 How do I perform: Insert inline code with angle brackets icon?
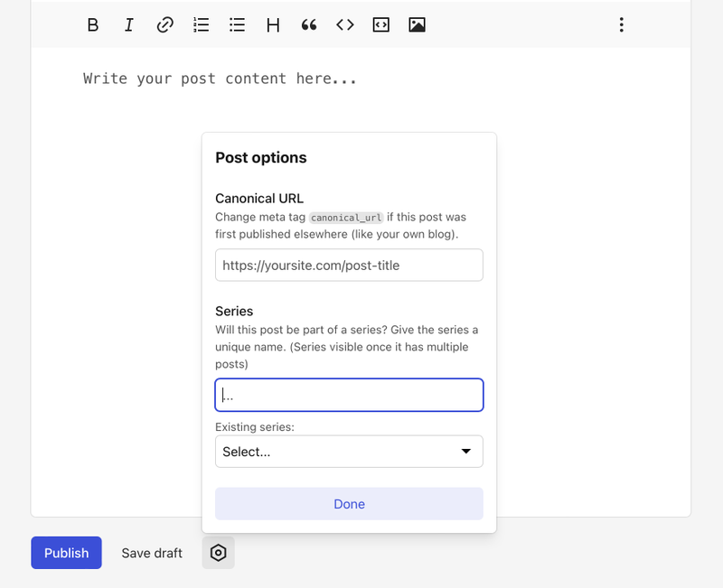coord(345,25)
